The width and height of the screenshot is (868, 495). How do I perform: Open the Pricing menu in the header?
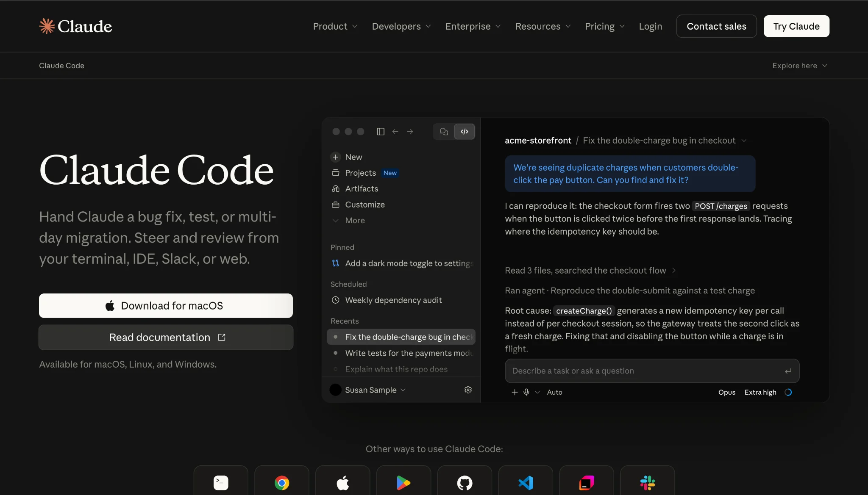(605, 26)
